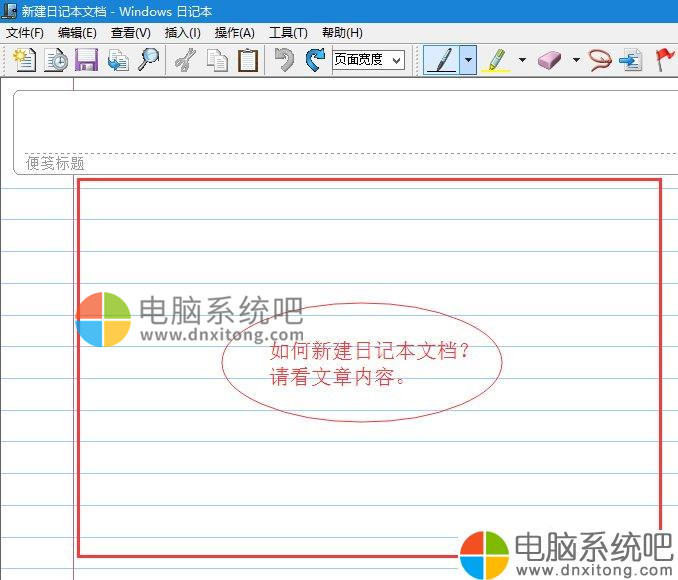Create a new note with the toolbar icon

24,60
